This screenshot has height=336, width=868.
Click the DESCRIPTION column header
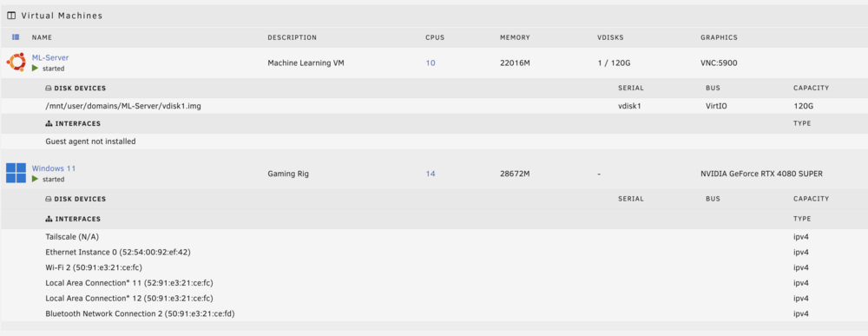coord(293,37)
